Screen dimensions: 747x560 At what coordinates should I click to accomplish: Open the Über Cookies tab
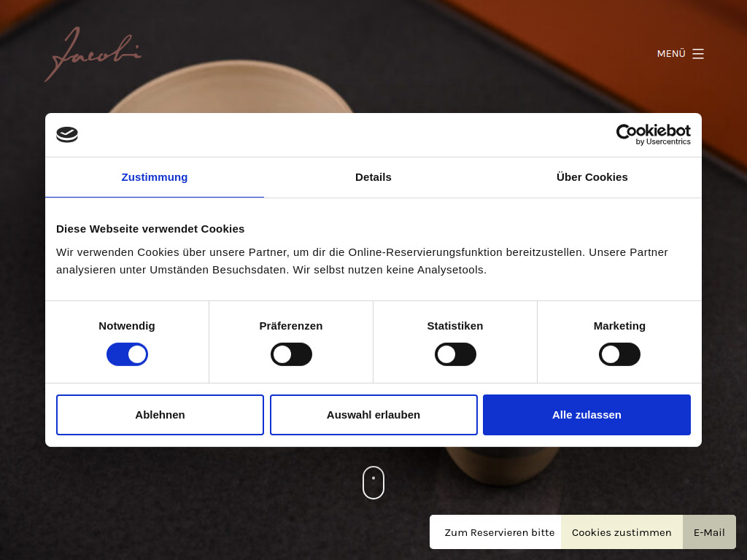click(592, 177)
